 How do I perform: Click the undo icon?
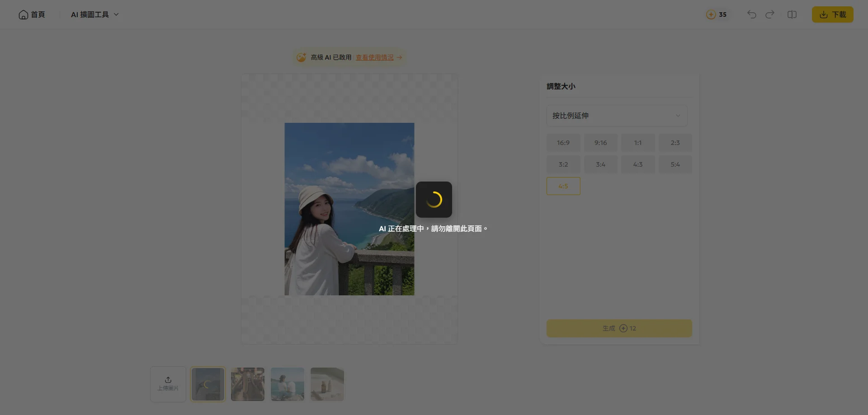coord(751,14)
